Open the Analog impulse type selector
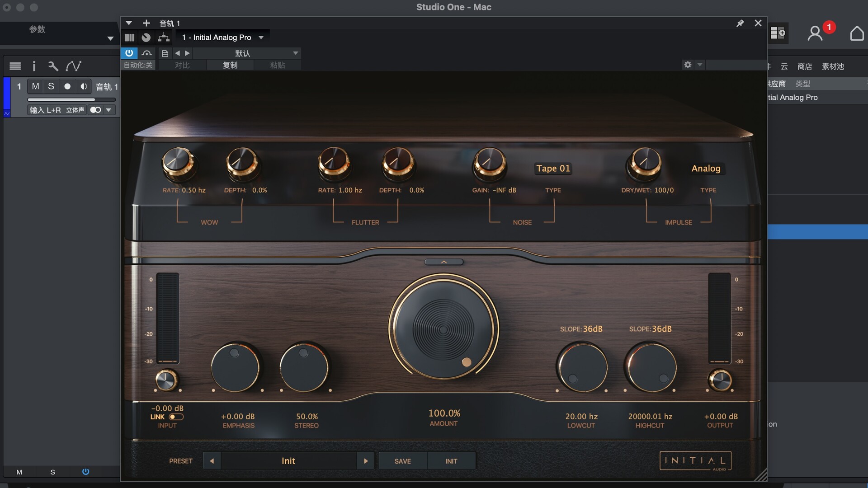868x488 pixels. pyautogui.click(x=706, y=169)
